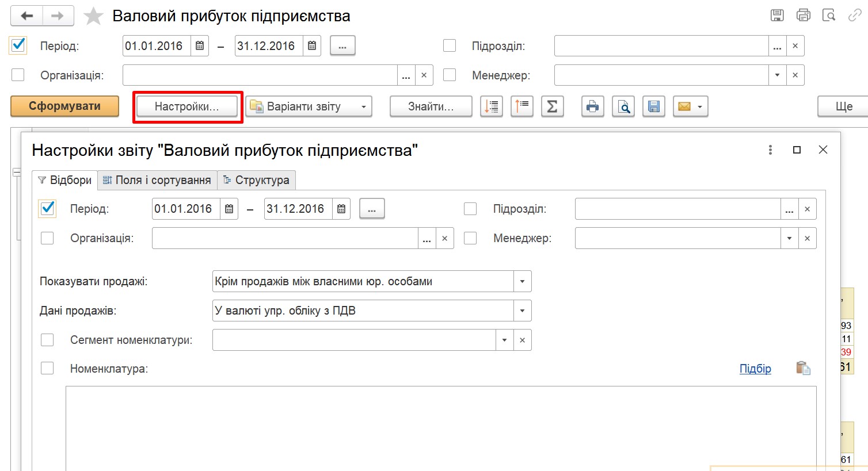Click the printer icon in title bar

pyautogui.click(x=804, y=16)
